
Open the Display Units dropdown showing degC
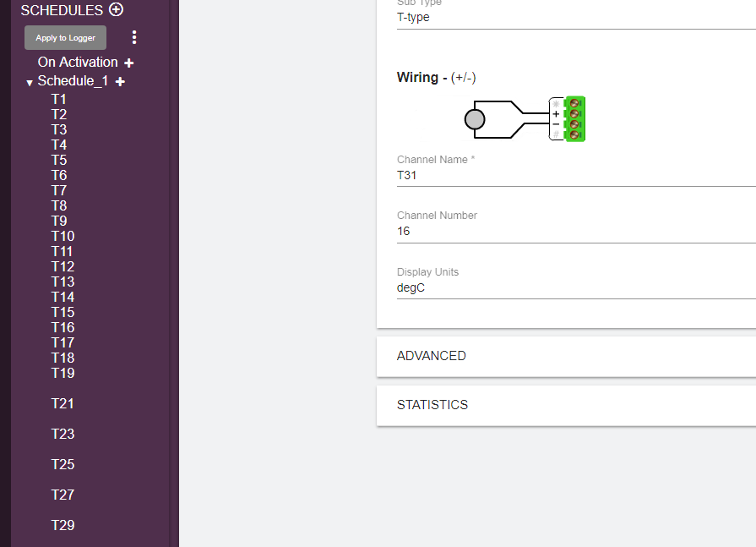pyautogui.click(x=574, y=287)
